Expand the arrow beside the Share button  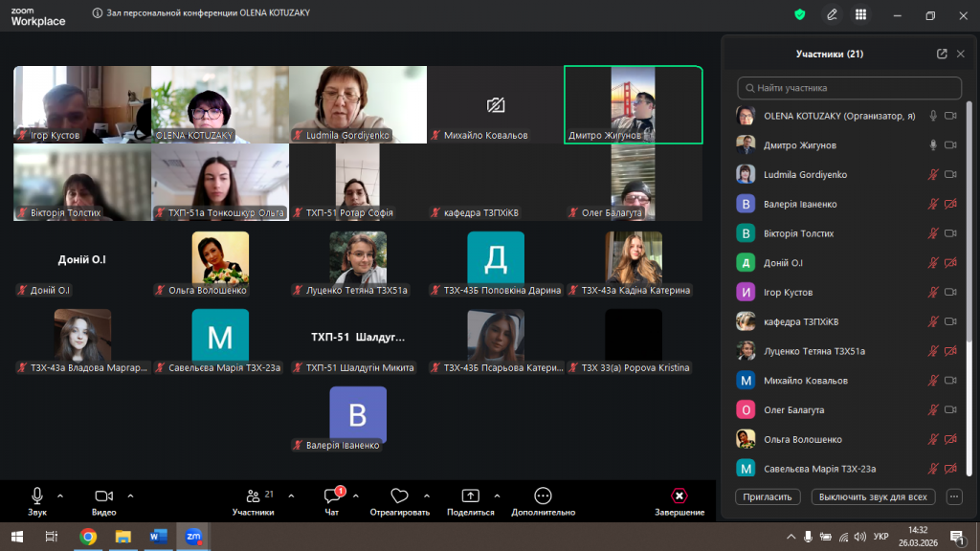497,496
